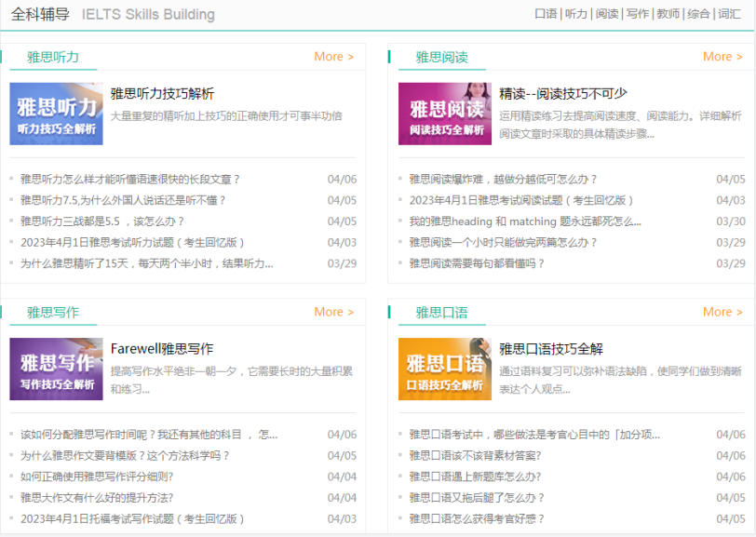Image resolution: width=756 pixels, height=537 pixels.
Task: Click the 大量重复的精听 listening description text
Action: coord(226,116)
